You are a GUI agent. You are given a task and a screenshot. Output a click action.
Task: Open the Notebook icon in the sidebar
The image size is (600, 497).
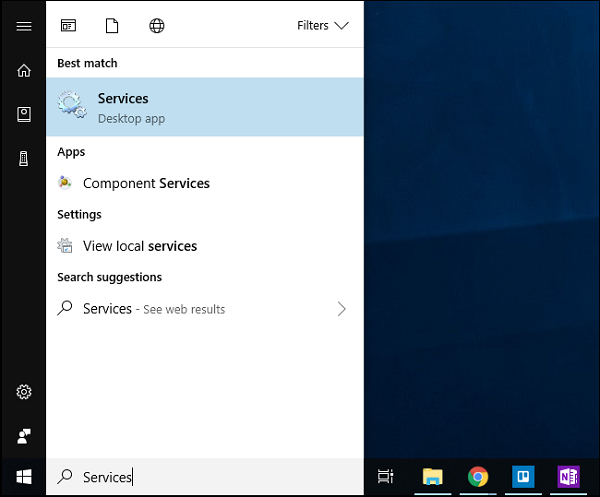pyautogui.click(x=23, y=114)
